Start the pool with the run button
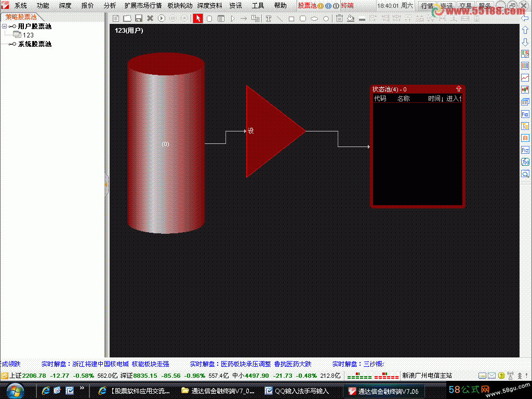 [162, 18]
